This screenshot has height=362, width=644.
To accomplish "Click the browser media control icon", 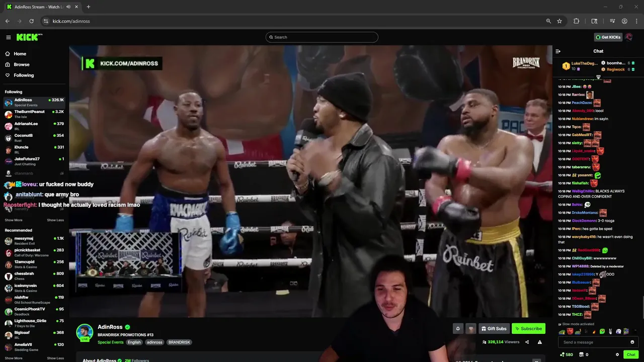I will point(612,21).
